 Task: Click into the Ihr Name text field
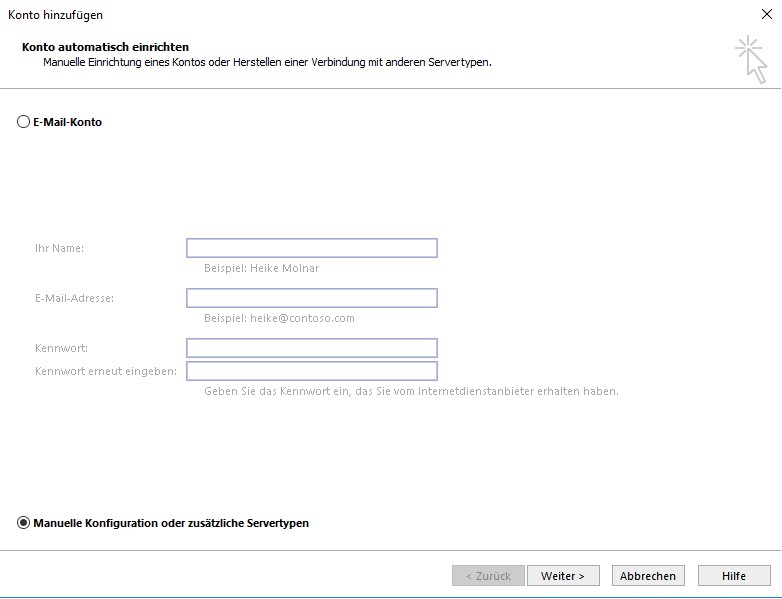tap(311, 248)
